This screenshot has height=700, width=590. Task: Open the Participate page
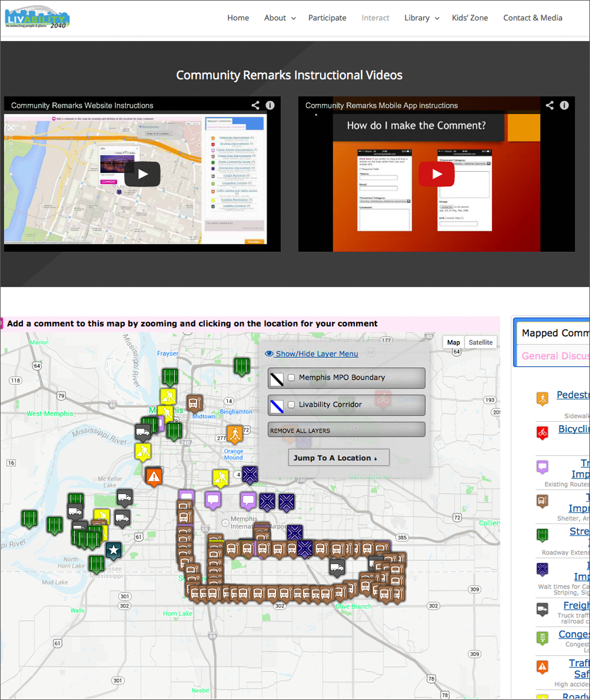327,18
